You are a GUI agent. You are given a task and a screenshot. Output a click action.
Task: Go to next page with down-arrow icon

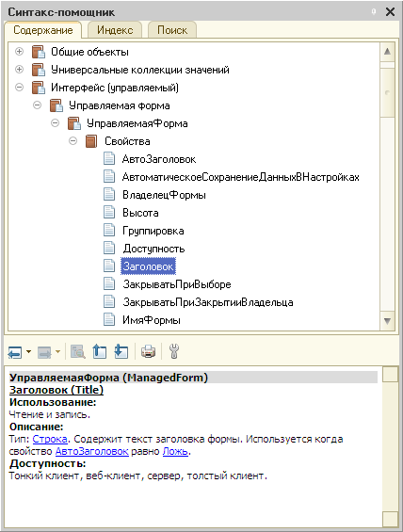pos(121,351)
